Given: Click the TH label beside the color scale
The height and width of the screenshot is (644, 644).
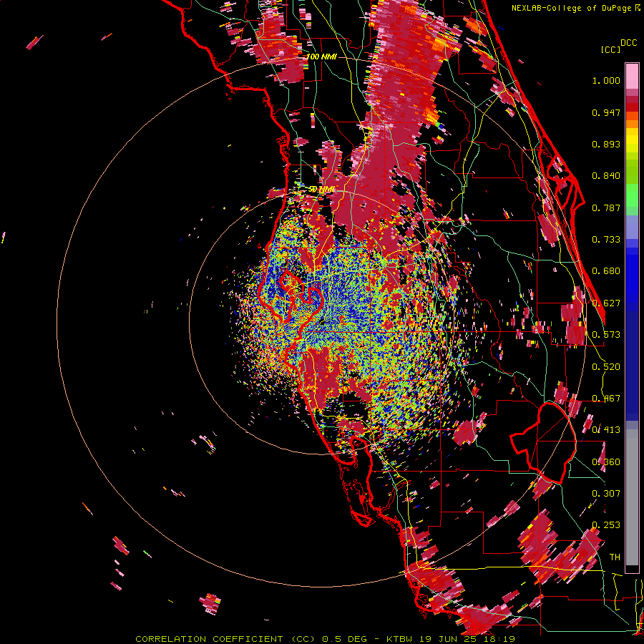Looking at the screenshot, I should [x=615, y=557].
